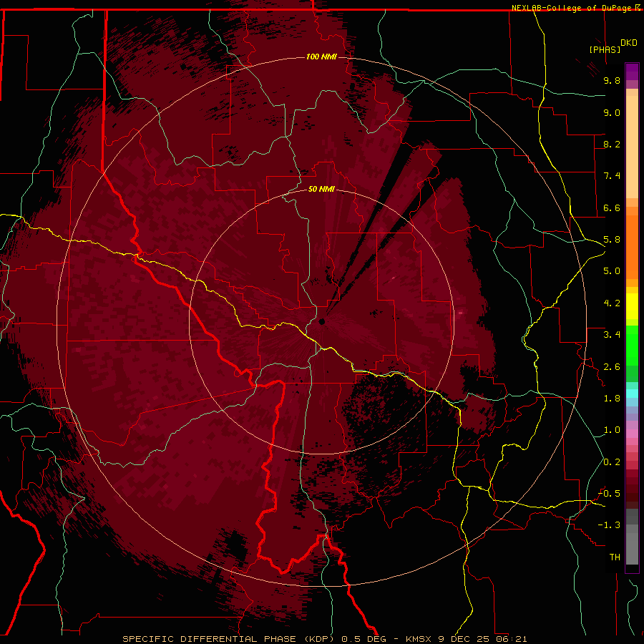Pick the orange band on the color bar
Viewport: 644px width, 644px height.
[x=632, y=246]
